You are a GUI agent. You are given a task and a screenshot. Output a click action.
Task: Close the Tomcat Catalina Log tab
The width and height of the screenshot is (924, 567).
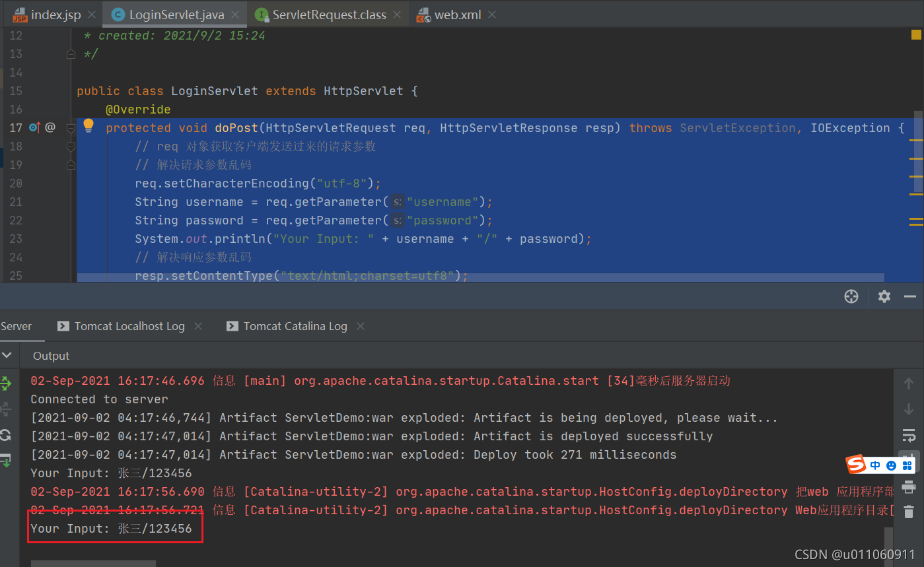361,326
